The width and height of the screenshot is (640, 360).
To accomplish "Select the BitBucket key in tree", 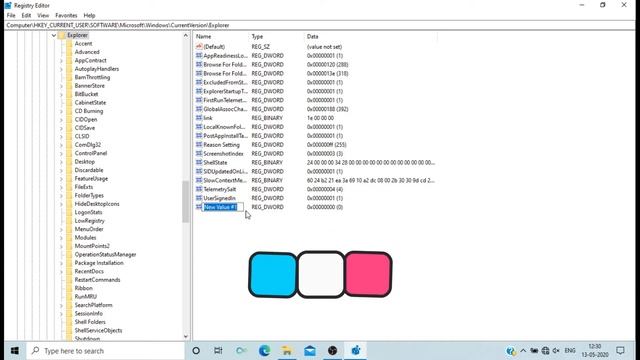I will tap(86, 94).
